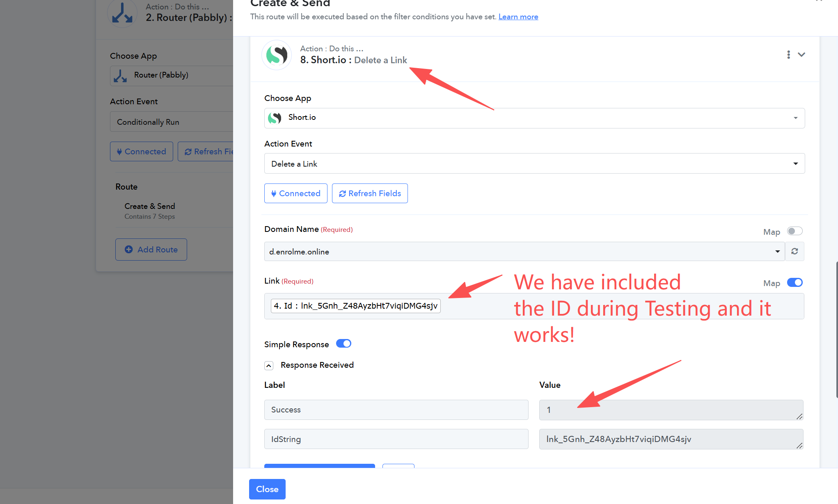Click the Refresh Fields button for Short.io

(x=370, y=193)
